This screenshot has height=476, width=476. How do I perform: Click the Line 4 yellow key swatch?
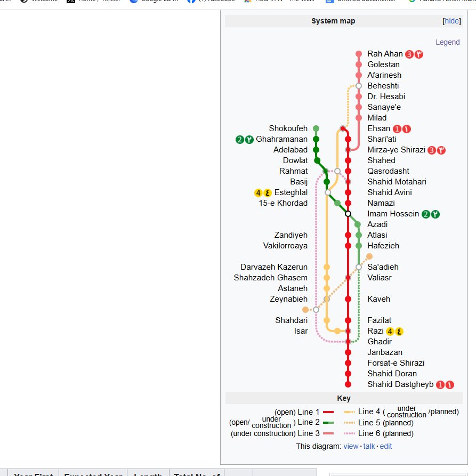click(x=350, y=412)
